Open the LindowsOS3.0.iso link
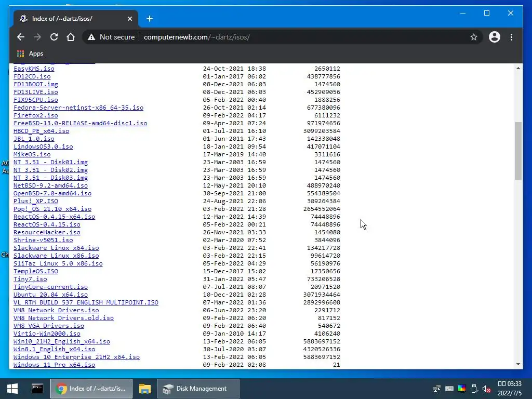532x399 pixels. click(43, 147)
